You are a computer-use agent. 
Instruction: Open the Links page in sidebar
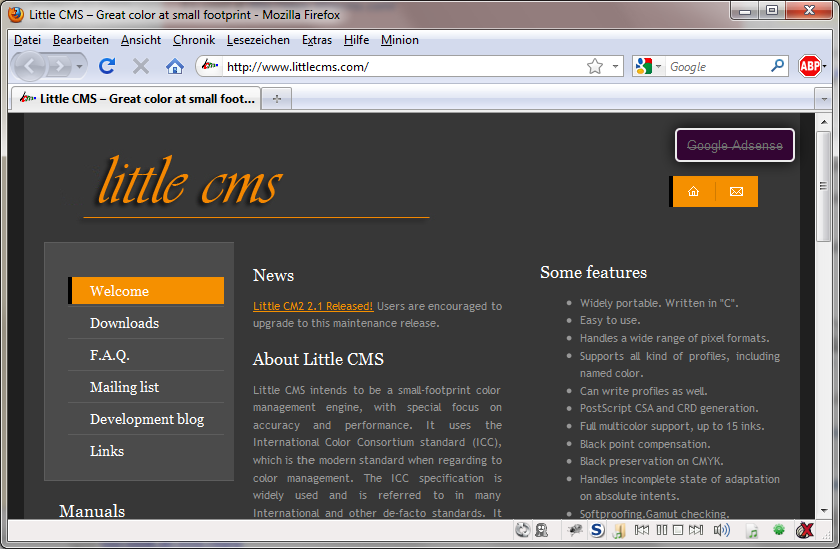107,451
